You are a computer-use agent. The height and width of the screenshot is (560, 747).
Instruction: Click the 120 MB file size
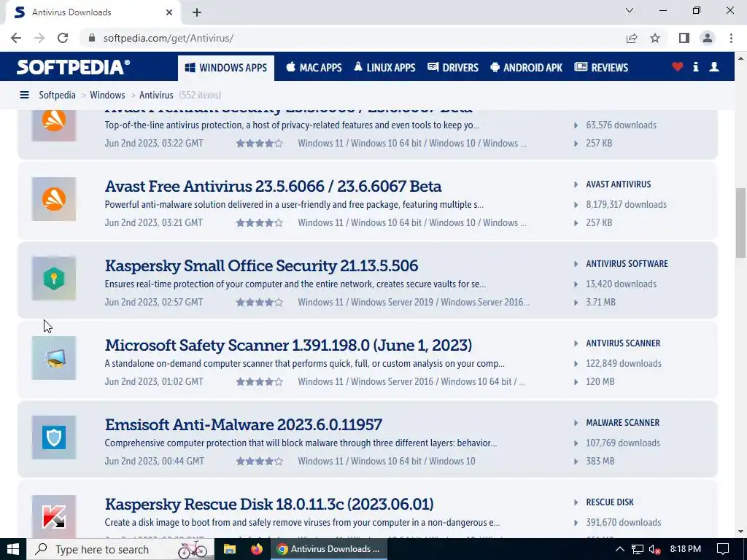click(600, 382)
